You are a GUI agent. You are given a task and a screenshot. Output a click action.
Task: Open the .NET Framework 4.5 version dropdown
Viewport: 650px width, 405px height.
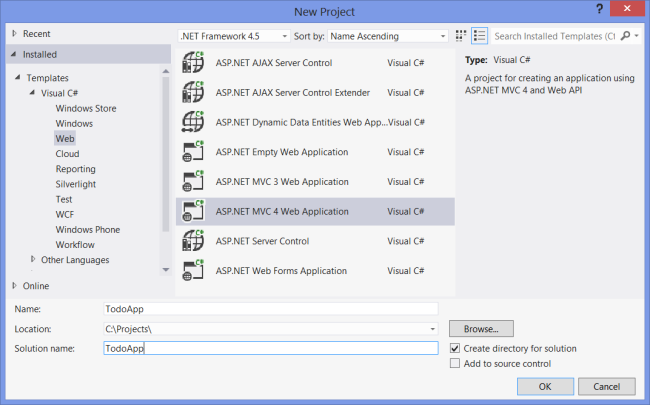pyautogui.click(x=234, y=36)
